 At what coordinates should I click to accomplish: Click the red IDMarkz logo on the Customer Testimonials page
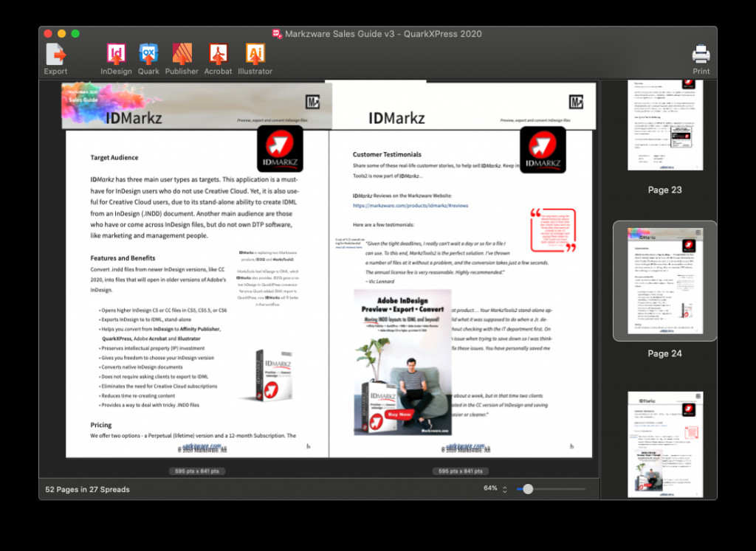click(543, 150)
